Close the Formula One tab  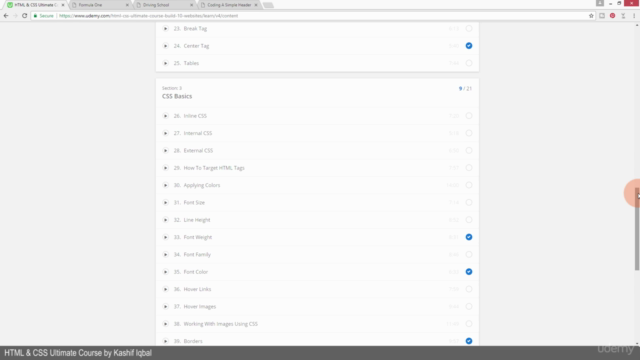point(127,5)
